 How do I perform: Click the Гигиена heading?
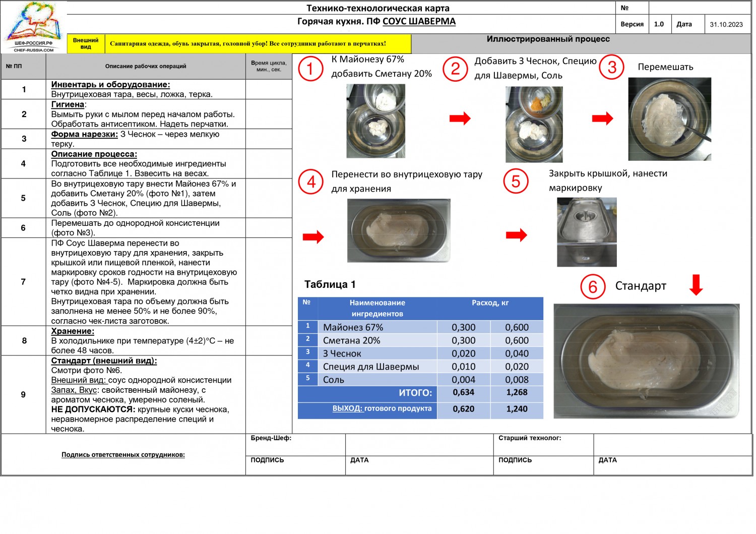coord(68,104)
